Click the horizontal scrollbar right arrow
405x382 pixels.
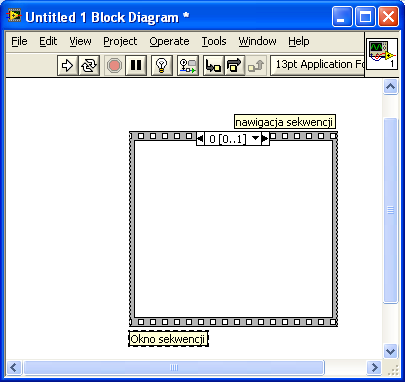pyautogui.click(x=374, y=368)
